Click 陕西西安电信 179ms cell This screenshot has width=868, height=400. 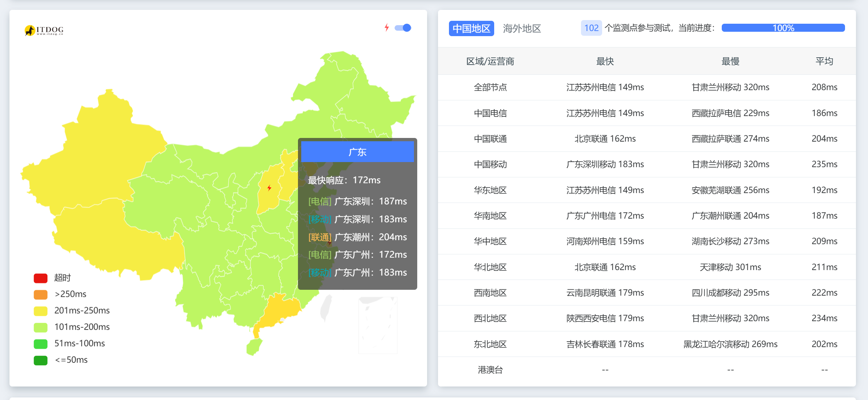(x=605, y=318)
